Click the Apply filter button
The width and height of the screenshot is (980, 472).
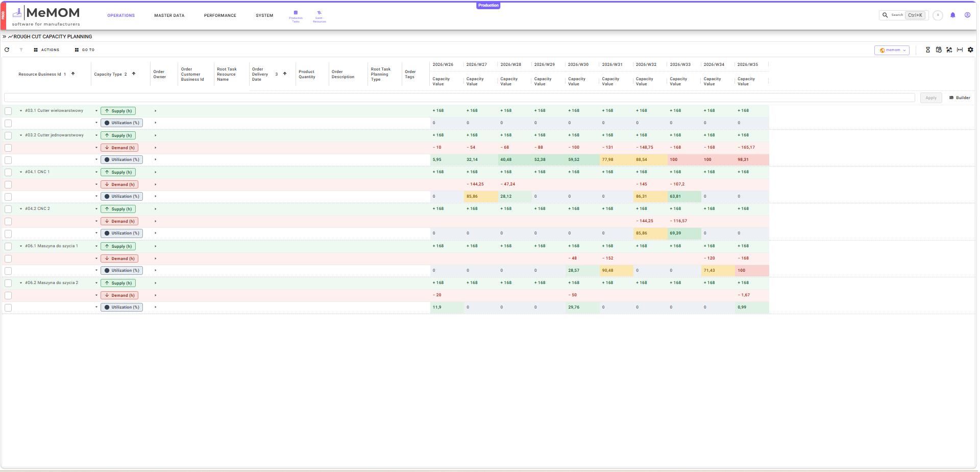click(x=931, y=98)
